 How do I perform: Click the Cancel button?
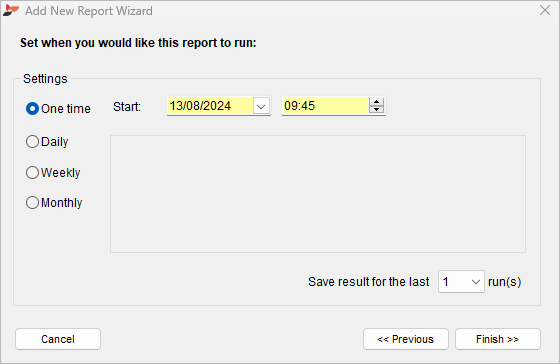pos(58,339)
